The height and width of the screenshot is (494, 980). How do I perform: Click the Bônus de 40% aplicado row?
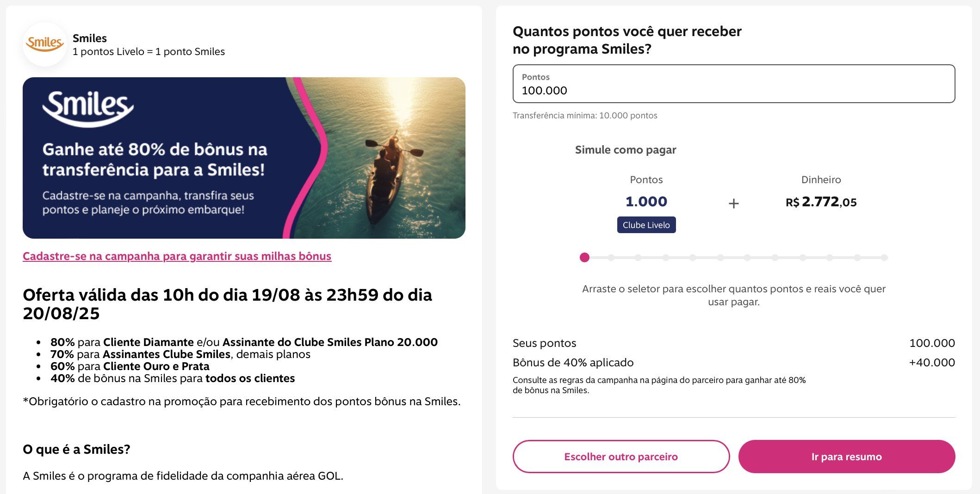pos(573,363)
